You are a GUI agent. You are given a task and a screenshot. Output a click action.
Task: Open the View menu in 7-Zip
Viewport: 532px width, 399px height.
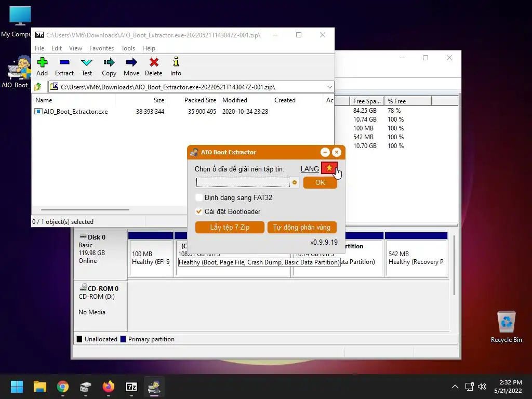pyautogui.click(x=75, y=48)
